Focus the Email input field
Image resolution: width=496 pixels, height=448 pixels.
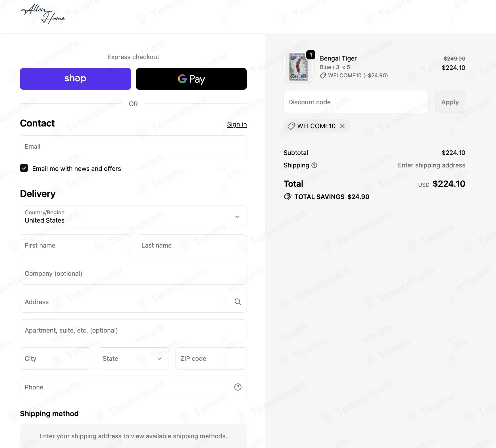(x=133, y=146)
